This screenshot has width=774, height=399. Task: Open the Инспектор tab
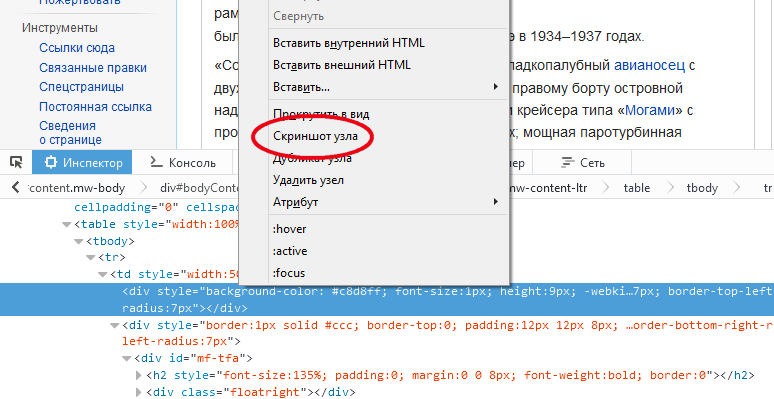coord(82,162)
